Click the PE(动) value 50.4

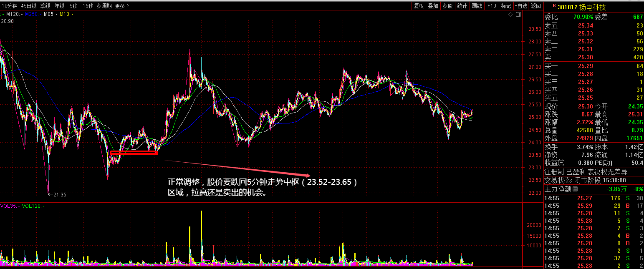[638, 163]
